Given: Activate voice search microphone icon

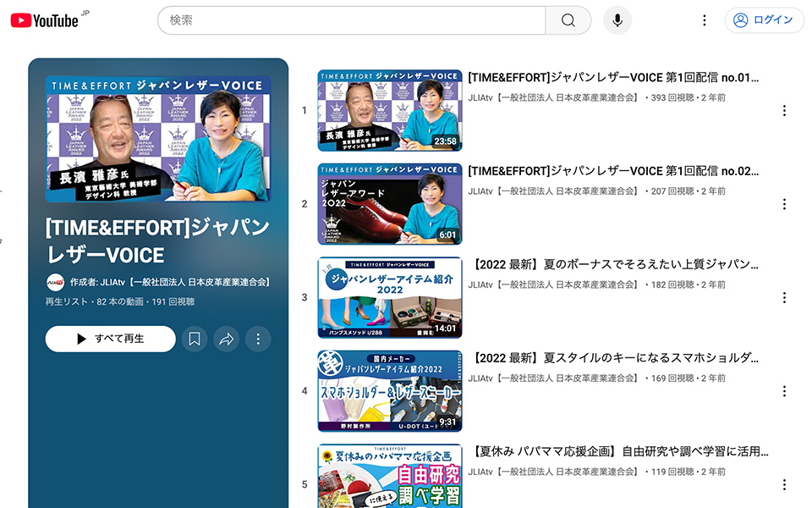Looking at the screenshot, I should 617,20.
